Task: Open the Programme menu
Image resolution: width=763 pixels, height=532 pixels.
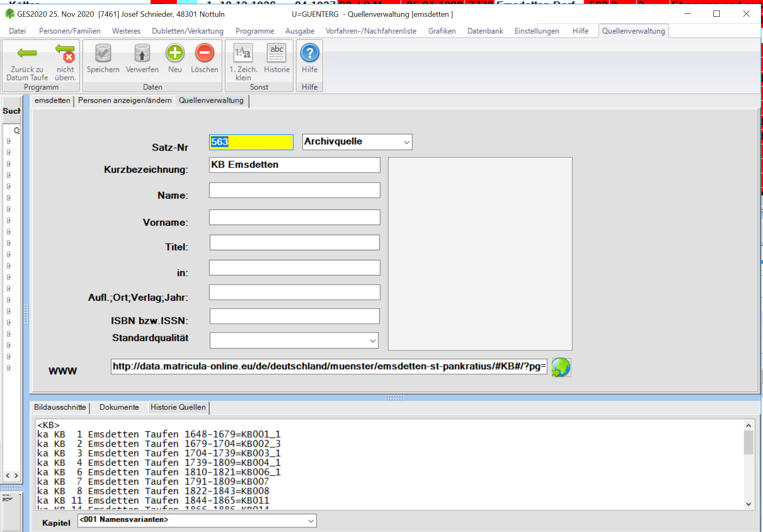Action: click(x=254, y=31)
